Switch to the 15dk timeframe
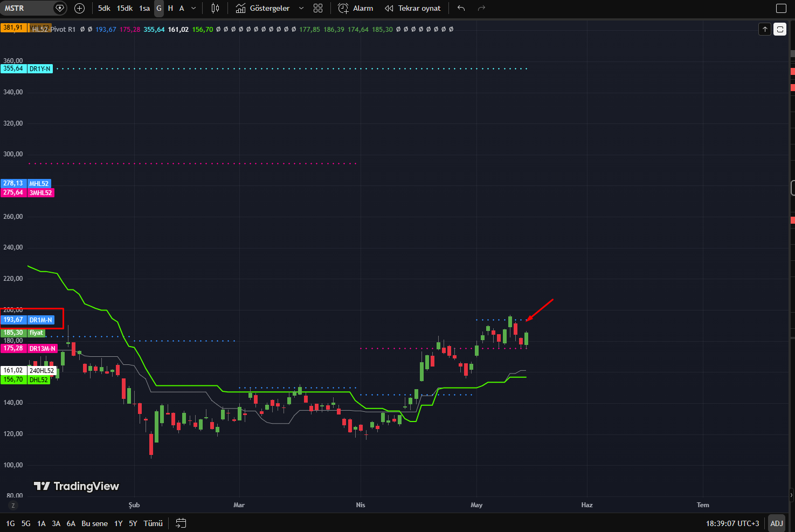Image resolution: width=795 pixels, height=532 pixels. pyautogui.click(x=125, y=8)
